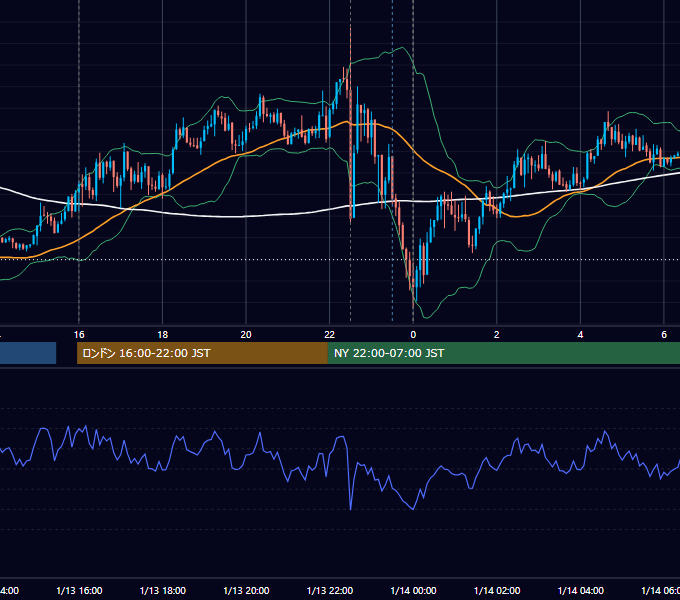Click the hour label 6 on price chart axis
The image size is (680, 600).
(664, 334)
